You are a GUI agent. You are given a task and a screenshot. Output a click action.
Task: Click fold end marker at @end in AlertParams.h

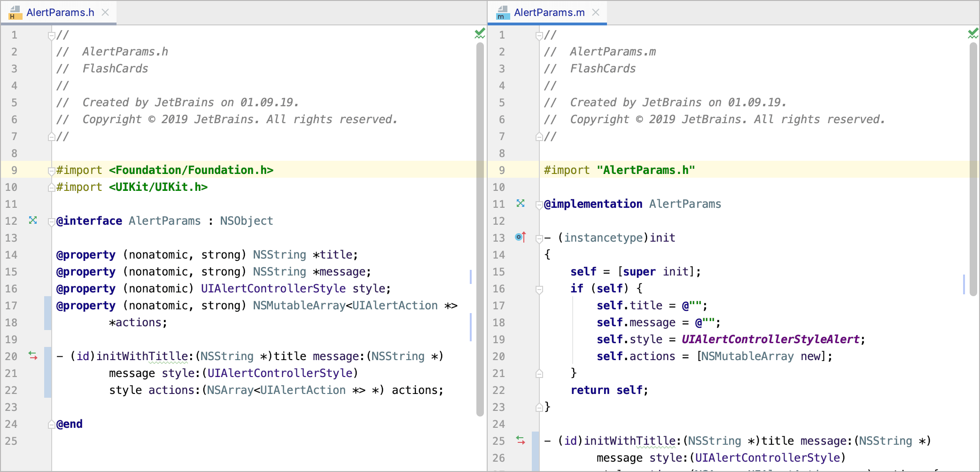(x=52, y=425)
